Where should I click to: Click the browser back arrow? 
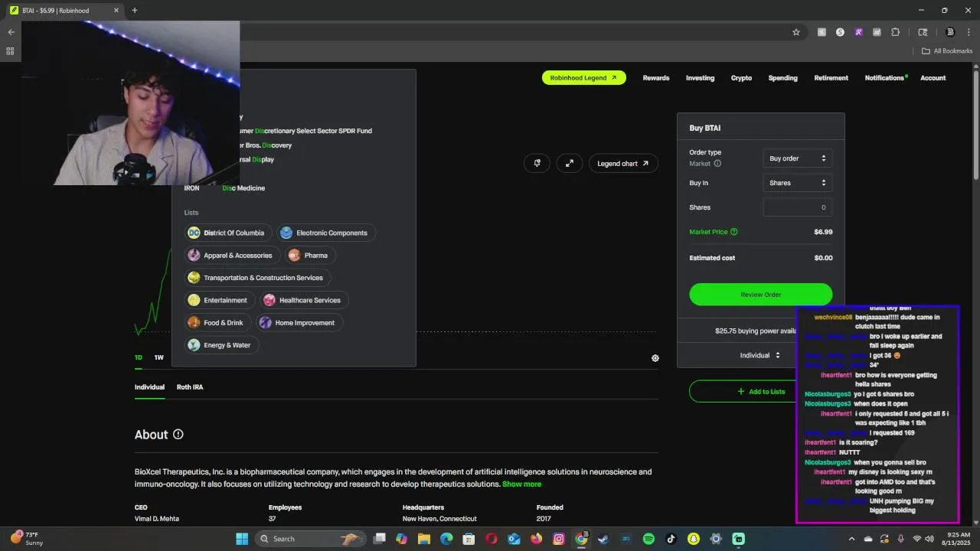tap(11, 32)
